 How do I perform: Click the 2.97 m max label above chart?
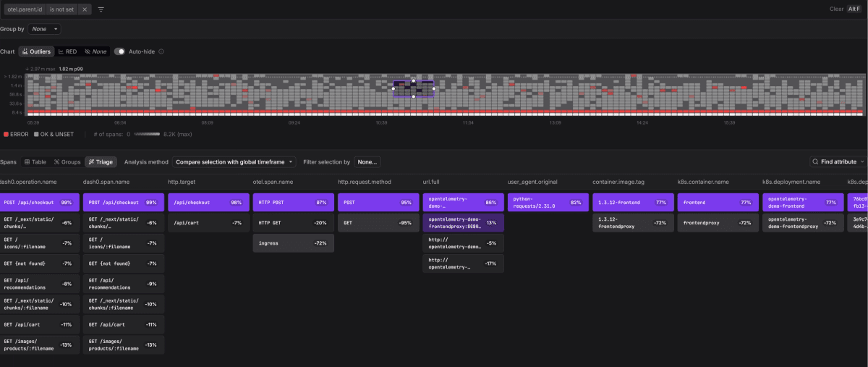(x=41, y=69)
